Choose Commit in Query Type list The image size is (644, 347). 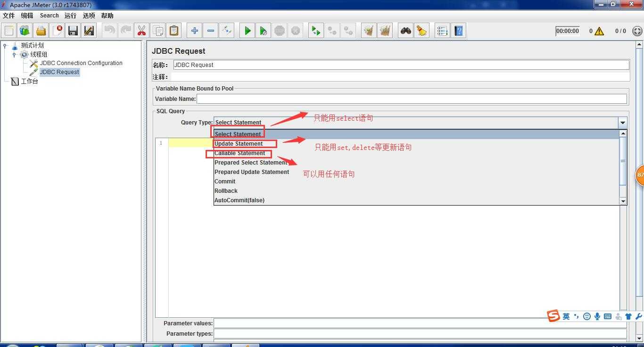(416, 182)
